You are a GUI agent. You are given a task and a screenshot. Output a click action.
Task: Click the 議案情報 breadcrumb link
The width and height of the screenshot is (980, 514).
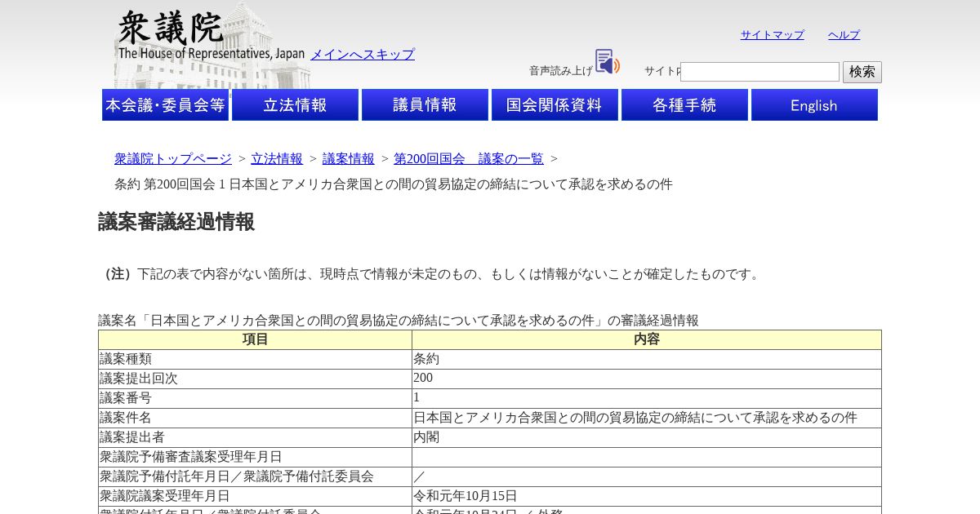coord(349,159)
